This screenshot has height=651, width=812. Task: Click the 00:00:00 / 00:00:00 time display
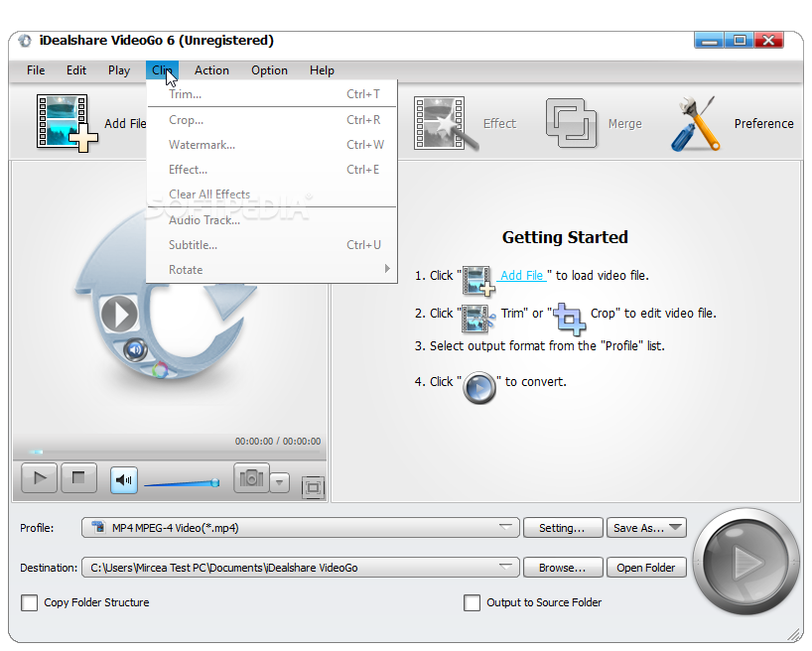(x=278, y=442)
